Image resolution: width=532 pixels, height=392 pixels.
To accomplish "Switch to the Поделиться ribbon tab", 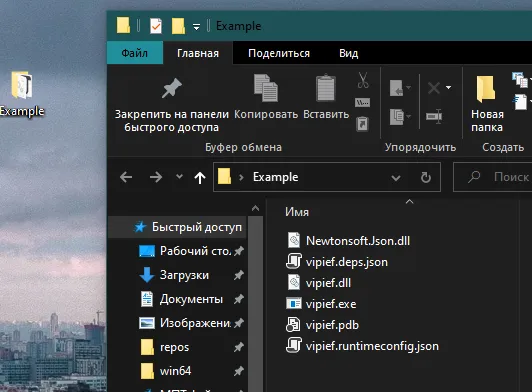I will pyautogui.click(x=279, y=53).
